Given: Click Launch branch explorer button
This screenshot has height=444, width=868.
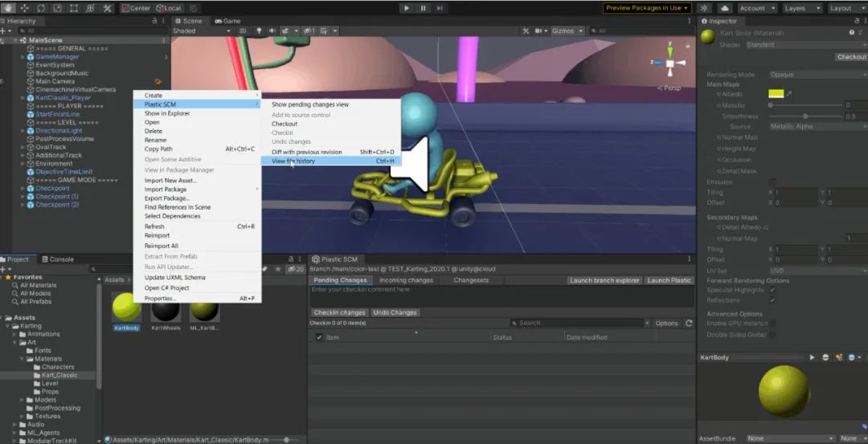Looking at the screenshot, I should tap(604, 280).
